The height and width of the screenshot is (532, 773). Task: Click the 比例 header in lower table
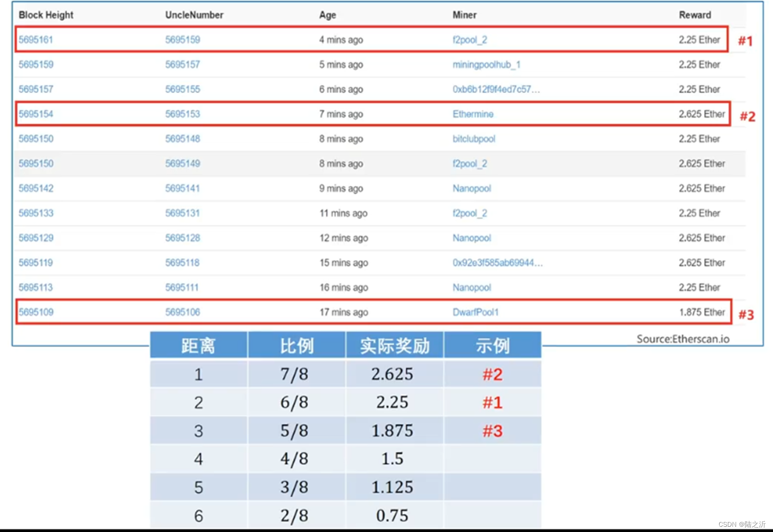point(296,346)
